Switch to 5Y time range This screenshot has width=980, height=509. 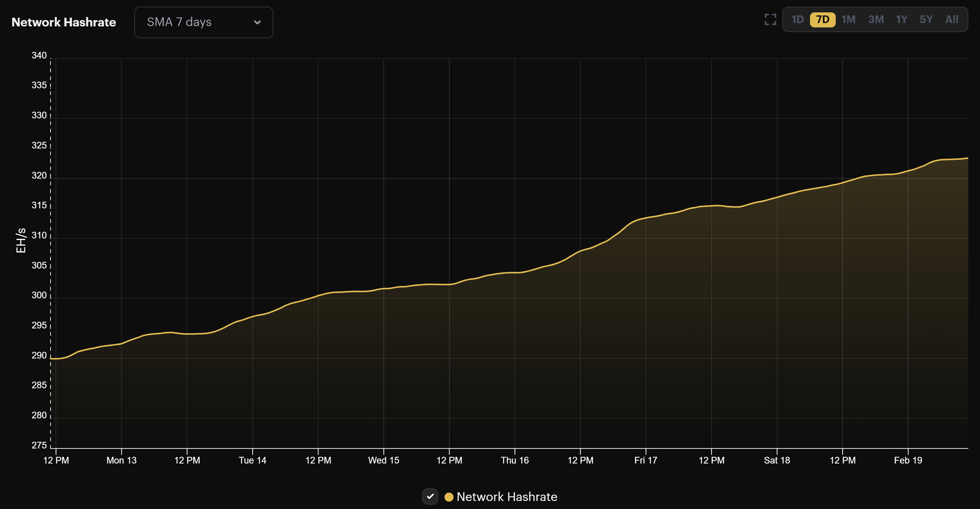tap(926, 19)
